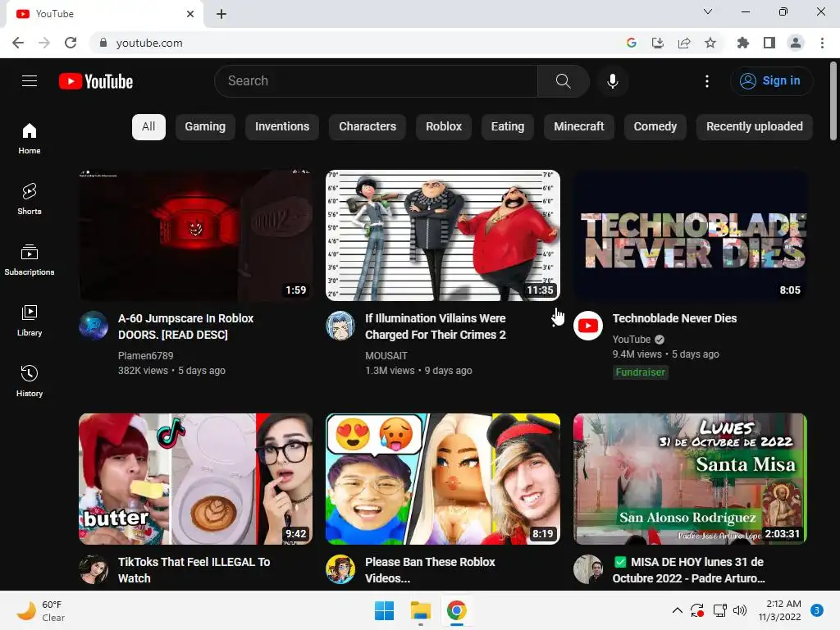Select the Minecraft filter chip
This screenshot has width=840, height=630.
pos(578,126)
